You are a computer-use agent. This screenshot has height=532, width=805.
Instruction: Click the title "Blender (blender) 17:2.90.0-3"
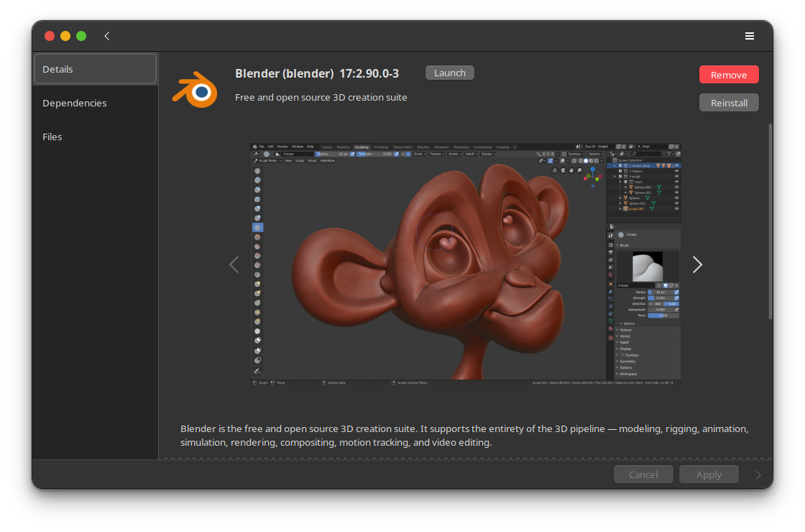[x=317, y=73]
